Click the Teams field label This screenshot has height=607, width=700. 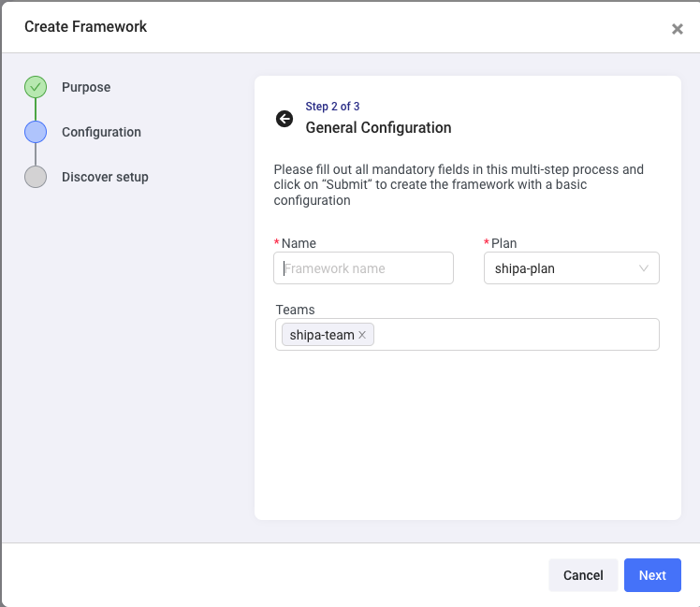coord(295,310)
